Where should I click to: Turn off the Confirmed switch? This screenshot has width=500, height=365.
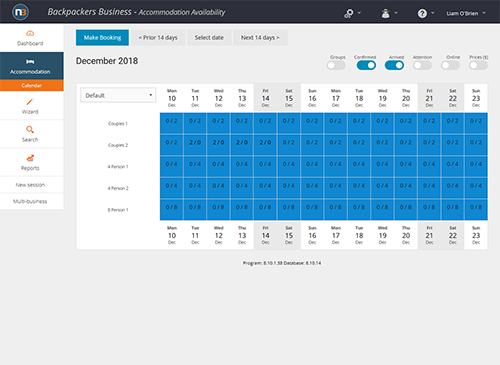click(366, 65)
